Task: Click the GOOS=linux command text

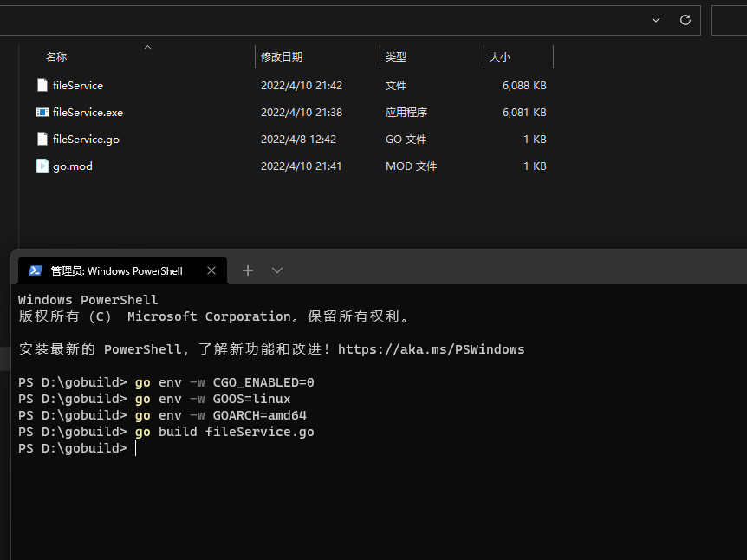Action: click(x=251, y=399)
